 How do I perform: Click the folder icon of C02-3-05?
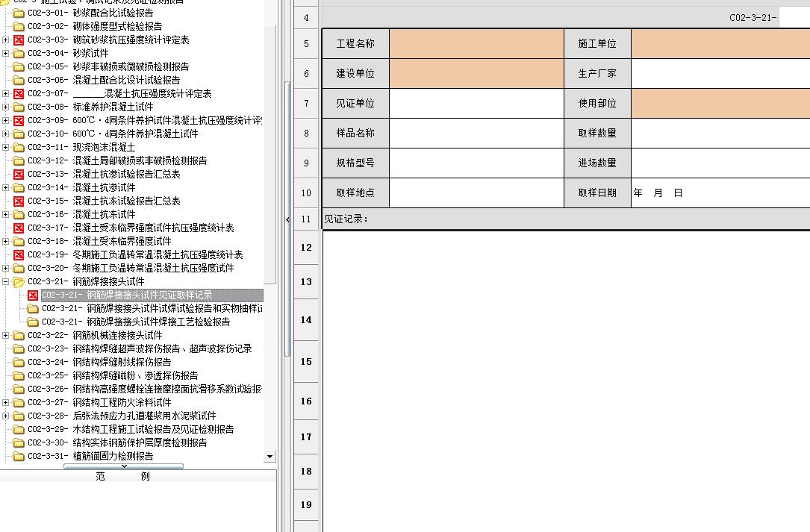[x=19, y=67]
